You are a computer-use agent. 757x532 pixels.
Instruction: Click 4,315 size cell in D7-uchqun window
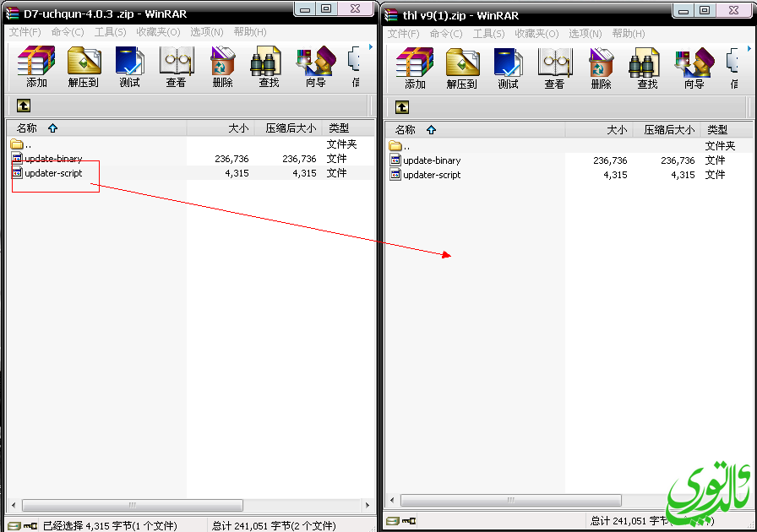pyautogui.click(x=237, y=173)
